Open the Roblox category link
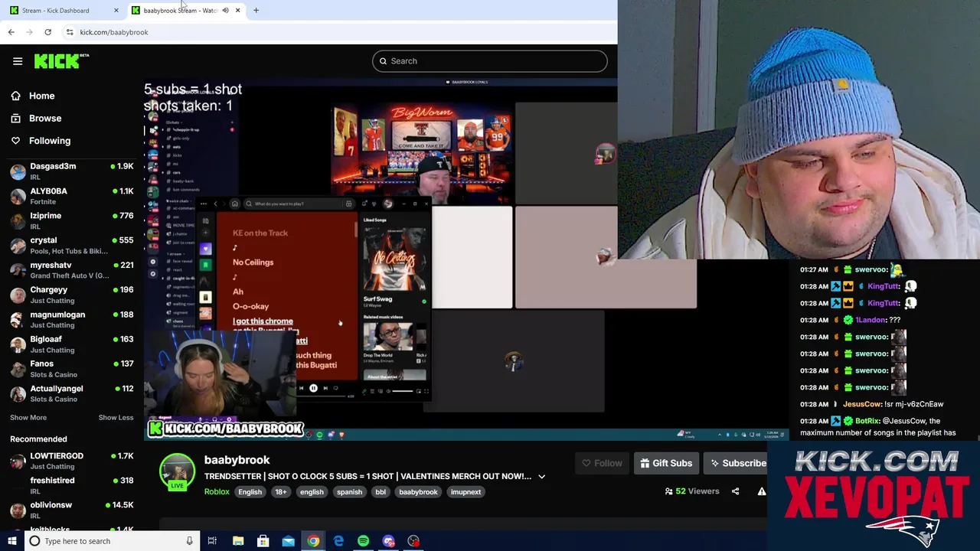This screenshot has width=980, height=551. point(217,492)
